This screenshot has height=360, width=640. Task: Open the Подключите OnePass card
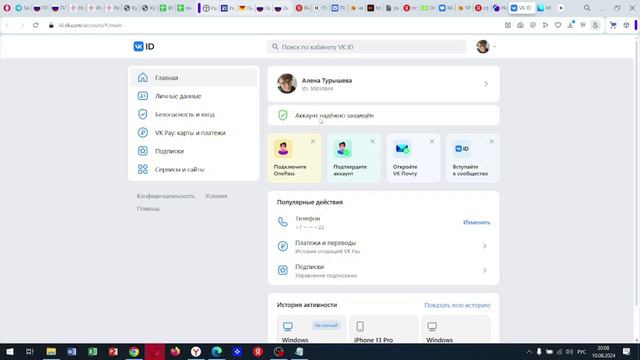pyautogui.click(x=294, y=158)
